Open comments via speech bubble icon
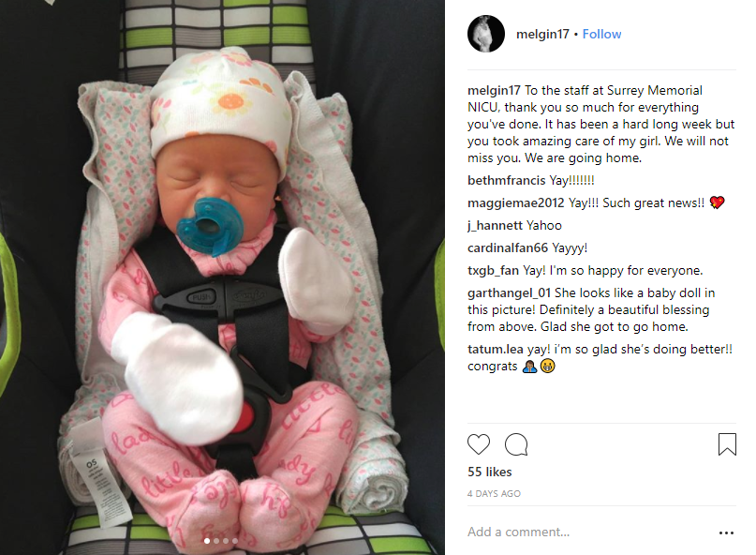The image size is (756, 555). 516,444
